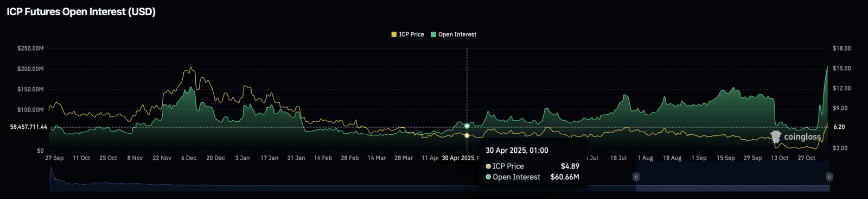Click the 25 Oct date label
This screenshot has height=199, width=868.
pos(108,158)
